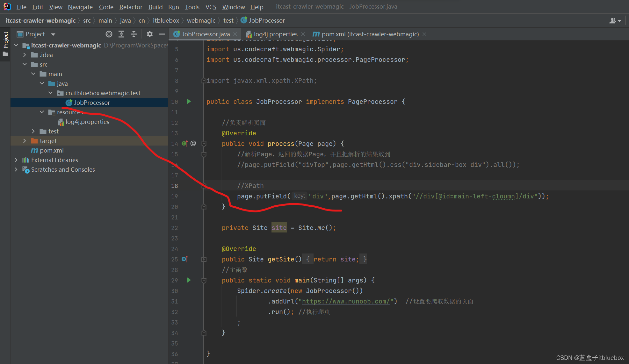Click the locate file crosshair icon

coord(109,34)
